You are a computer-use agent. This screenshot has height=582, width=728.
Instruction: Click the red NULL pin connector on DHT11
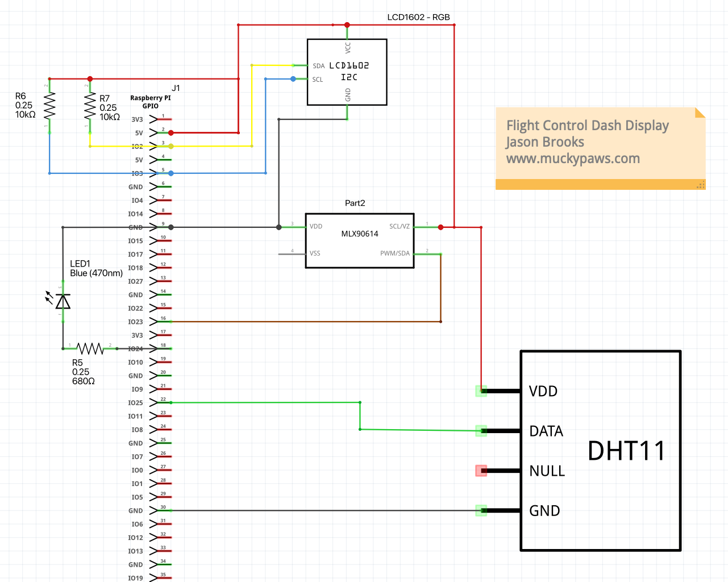[481, 471]
